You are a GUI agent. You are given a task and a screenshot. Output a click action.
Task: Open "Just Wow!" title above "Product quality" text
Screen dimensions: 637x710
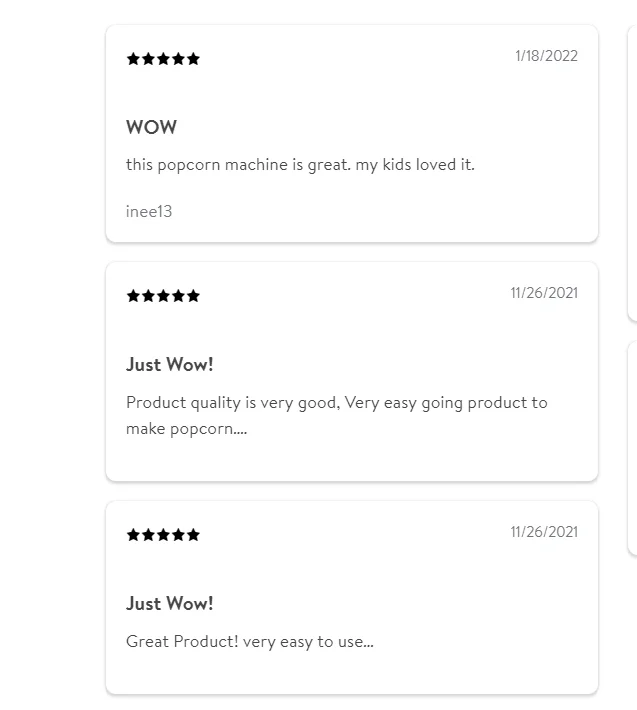[x=170, y=365]
